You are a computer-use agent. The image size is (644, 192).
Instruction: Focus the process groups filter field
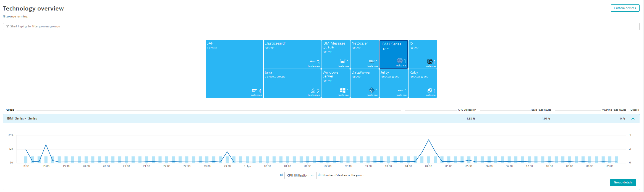[x=321, y=27]
